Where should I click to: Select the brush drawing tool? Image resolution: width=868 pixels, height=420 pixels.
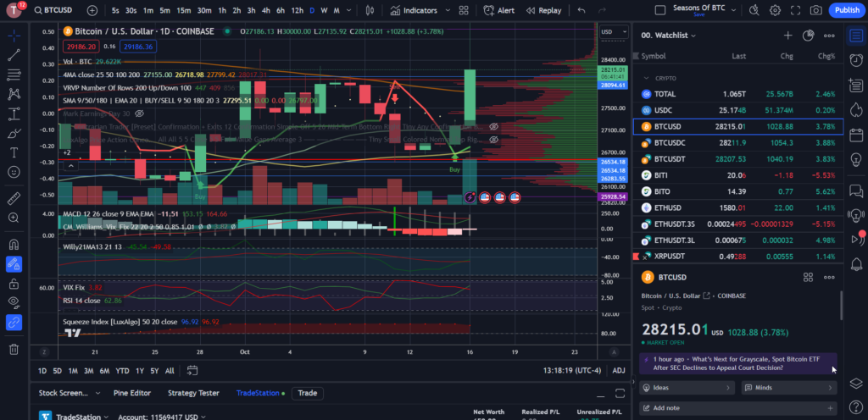(x=14, y=134)
